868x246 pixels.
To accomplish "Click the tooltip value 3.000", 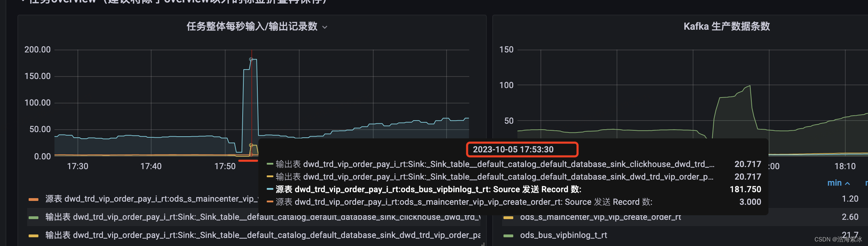I will pos(750,202).
